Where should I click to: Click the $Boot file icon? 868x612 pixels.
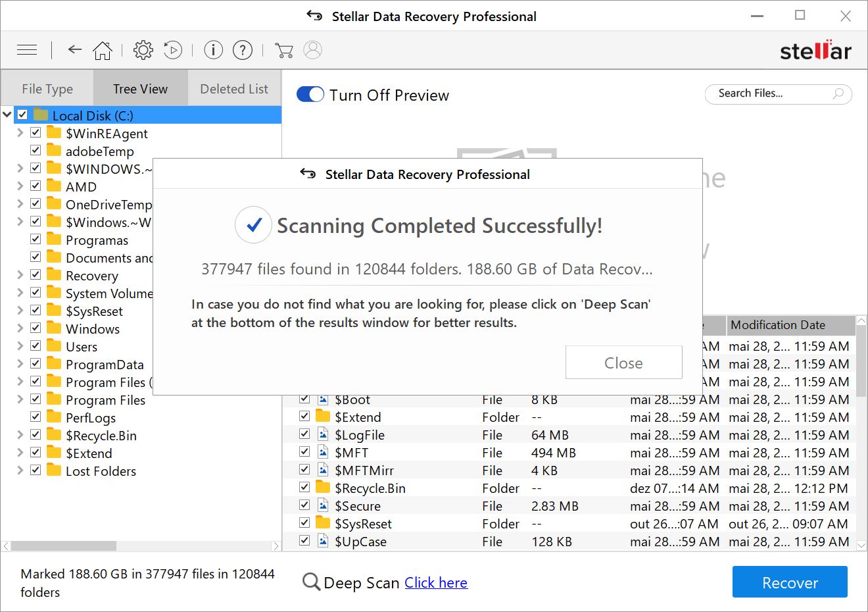pos(323,399)
